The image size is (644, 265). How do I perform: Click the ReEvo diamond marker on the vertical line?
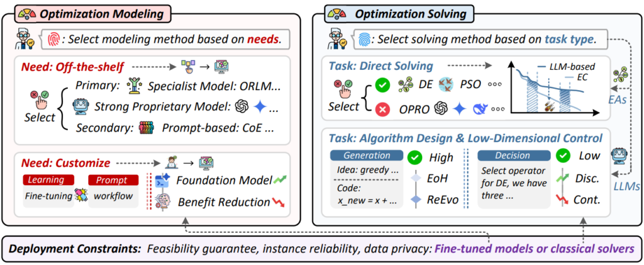pyautogui.click(x=416, y=200)
